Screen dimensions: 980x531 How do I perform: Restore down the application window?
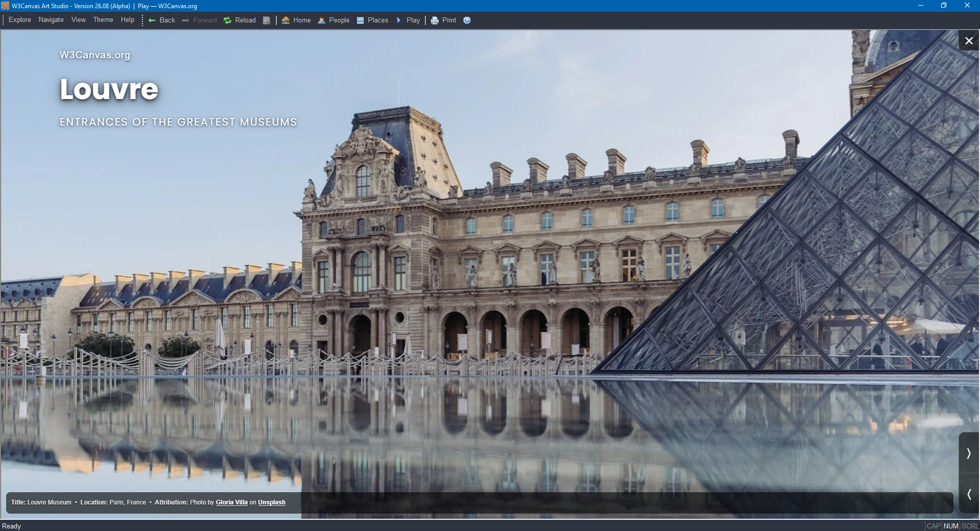[x=944, y=6]
